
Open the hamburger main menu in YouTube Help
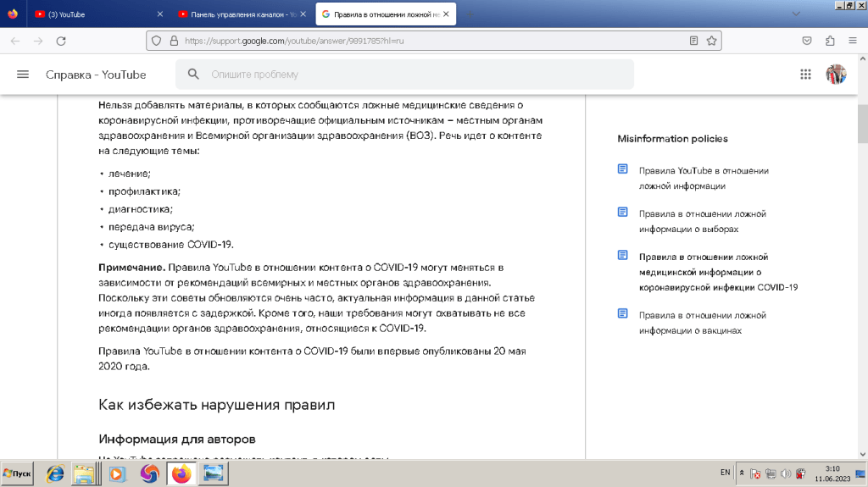[x=23, y=75]
